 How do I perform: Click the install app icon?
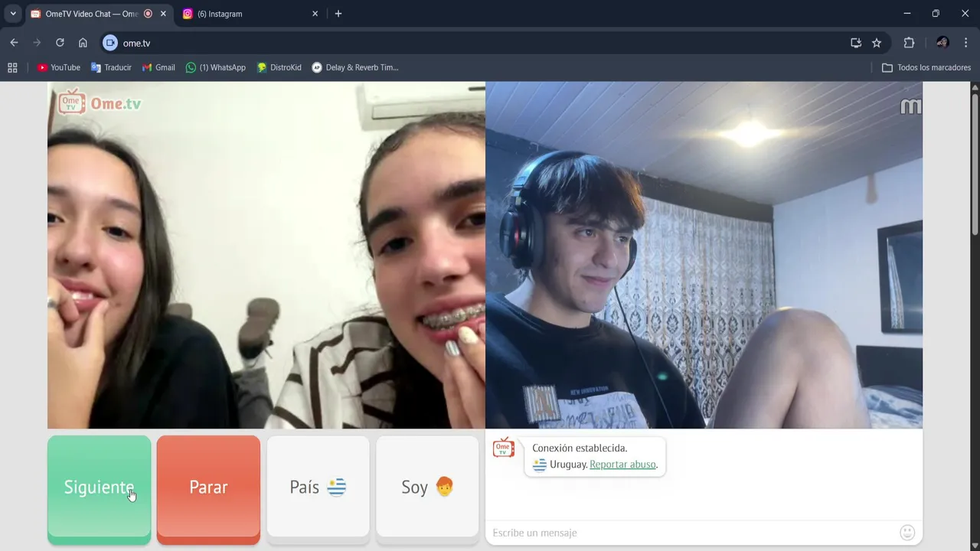tap(856, 43)
